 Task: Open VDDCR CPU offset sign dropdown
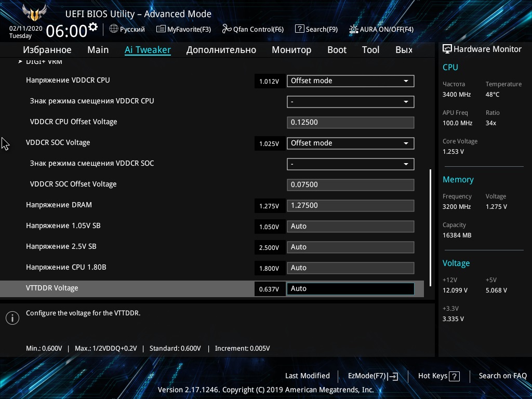point(351,101)
